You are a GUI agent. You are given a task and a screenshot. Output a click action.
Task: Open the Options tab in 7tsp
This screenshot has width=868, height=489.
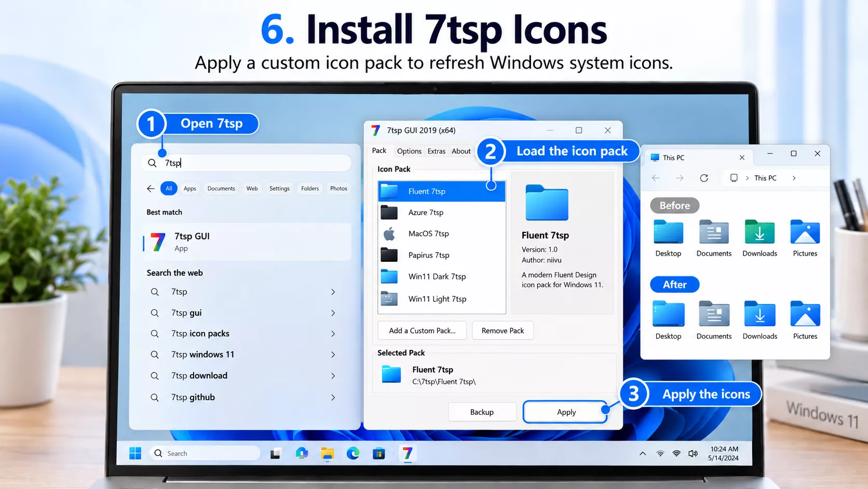[x=409, y=151]
